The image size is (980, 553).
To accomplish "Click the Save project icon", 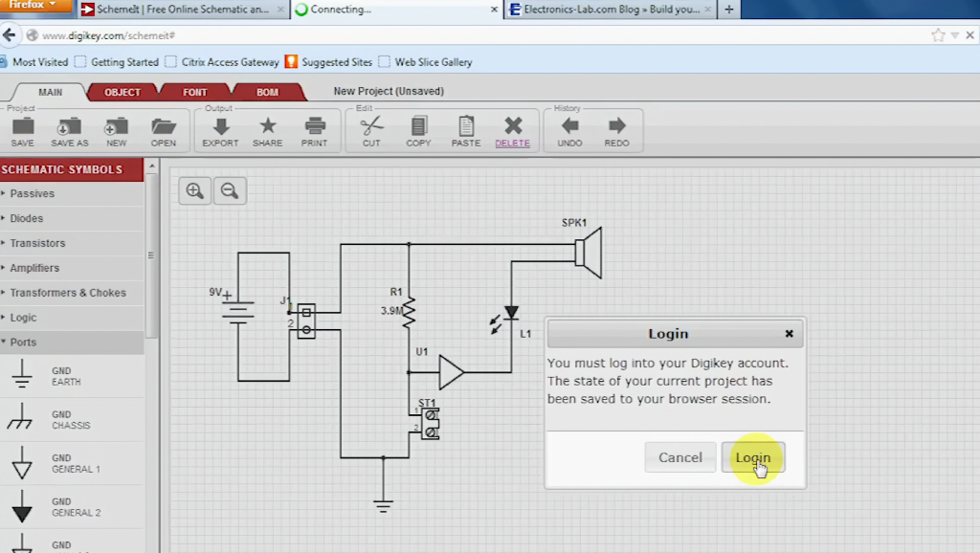I will point(22,126).
